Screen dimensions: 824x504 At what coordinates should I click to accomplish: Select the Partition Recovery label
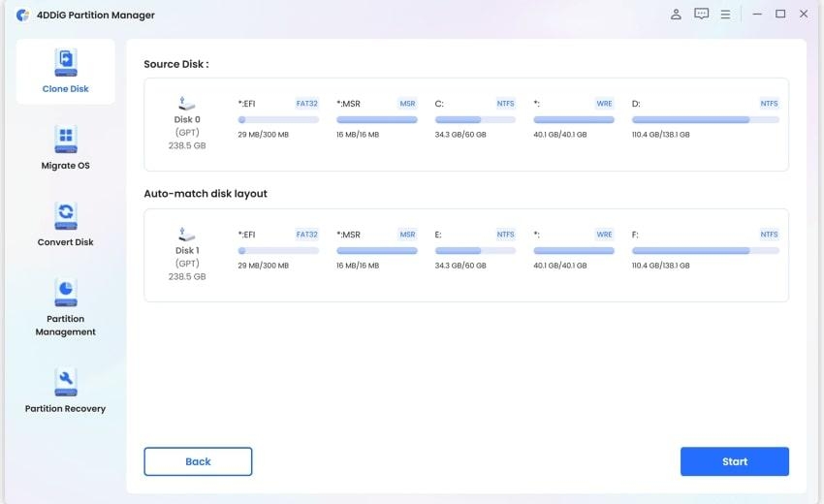(65, 408)
